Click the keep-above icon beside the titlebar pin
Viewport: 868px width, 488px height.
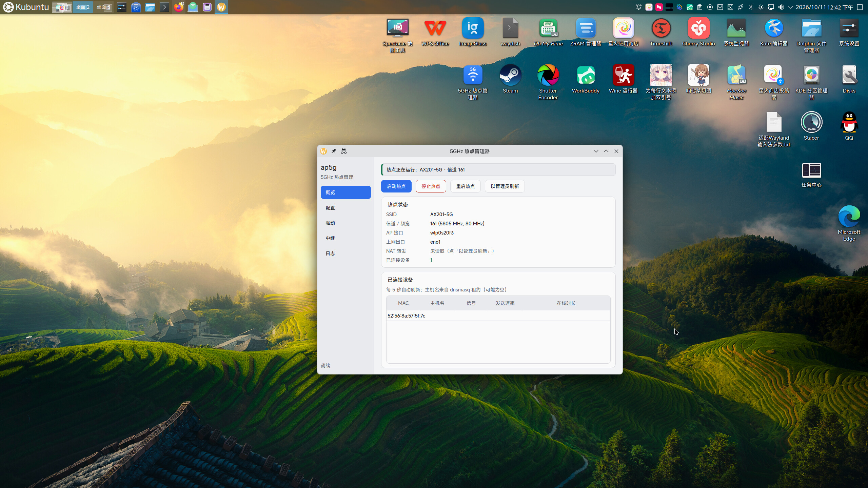[344, 151]
